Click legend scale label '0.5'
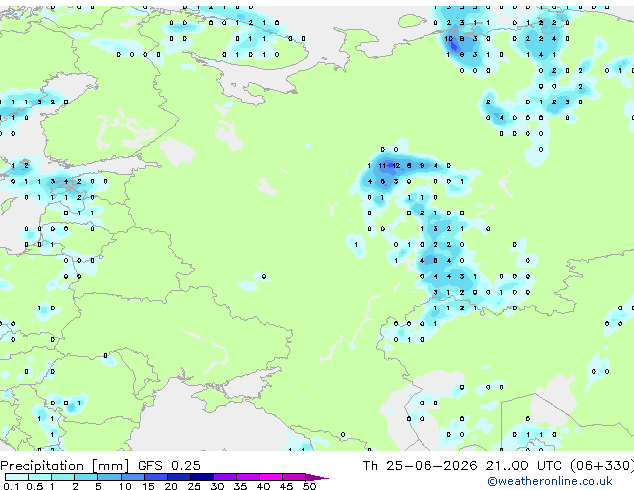Viewport: 634px width, 490px height. (x=35, y=486)
